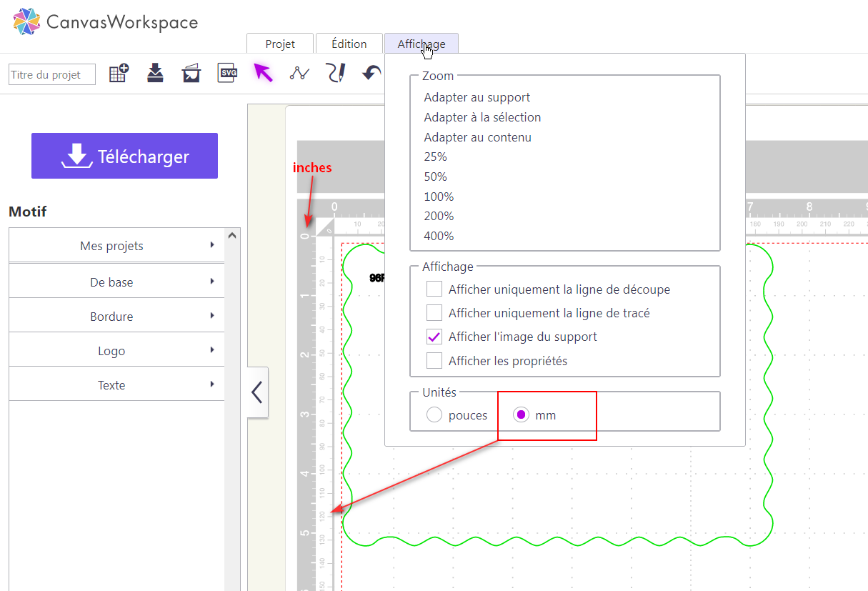This screenshot has width=868, height=591.
Task: Create a new project with the grid-plus icon
Action: coord(118,72)
